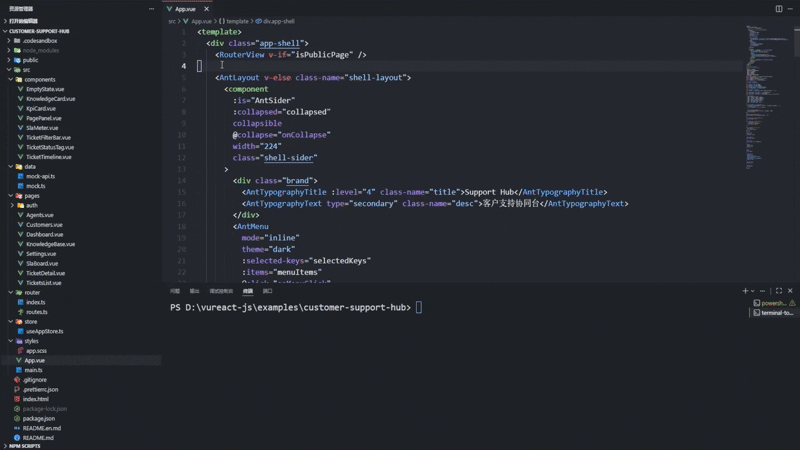Open the Output (输出) panel tab
Screen dimensions: 800x450
194,291
